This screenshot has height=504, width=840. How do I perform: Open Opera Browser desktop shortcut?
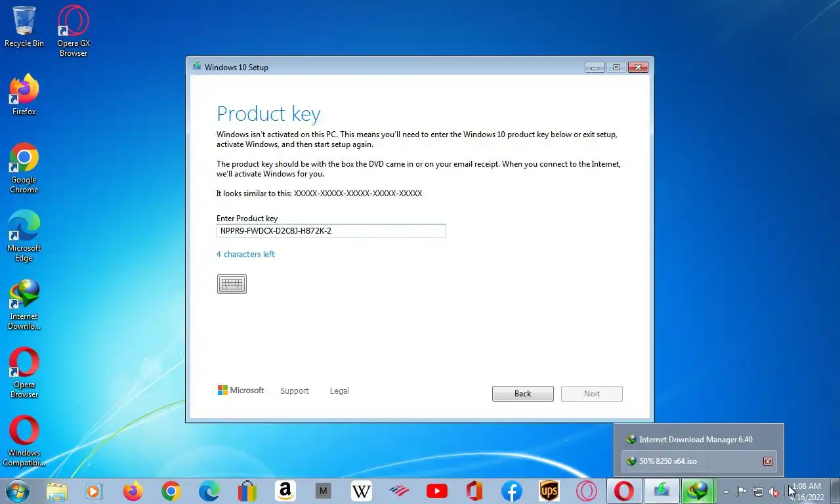[24, 373]
